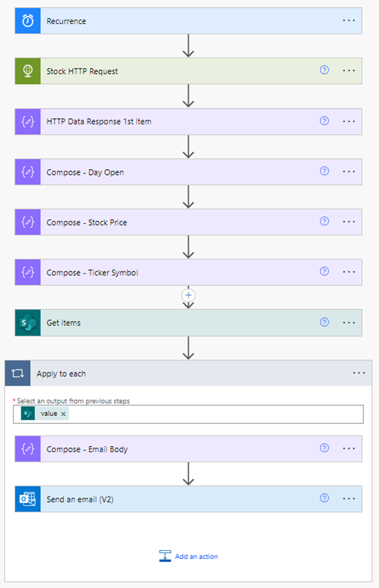Select the SharePoint icon on Get items
The image size is (379, 588).
tap(26, 322)
